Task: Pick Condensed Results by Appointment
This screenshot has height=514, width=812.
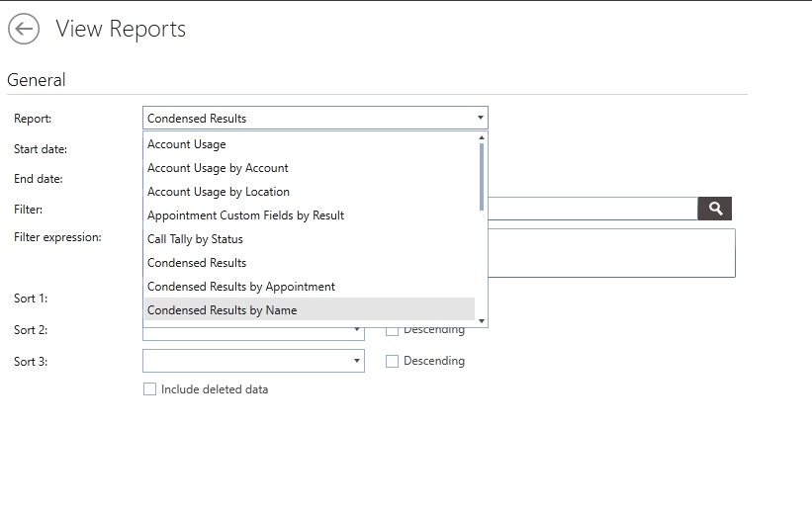Action: point(310,287)
